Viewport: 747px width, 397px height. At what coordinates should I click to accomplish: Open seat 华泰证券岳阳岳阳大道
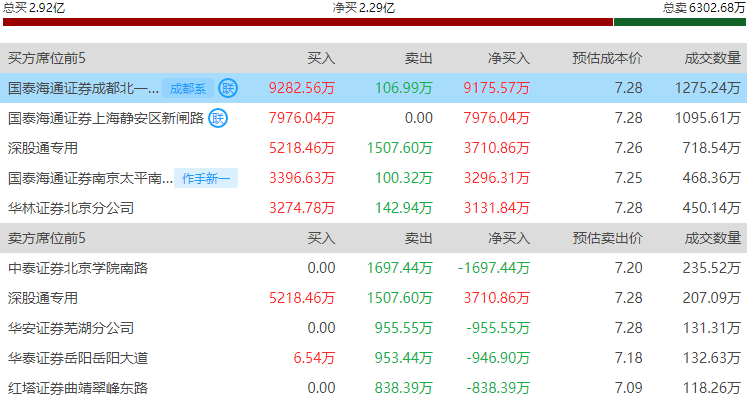click(78, 358)
